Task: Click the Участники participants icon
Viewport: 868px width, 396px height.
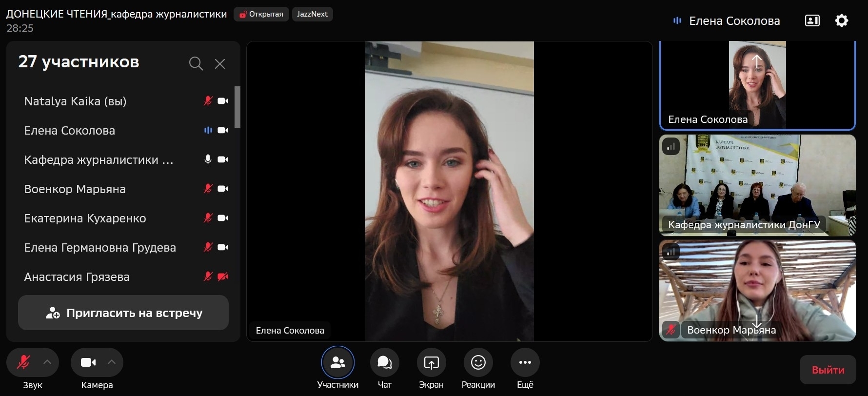Action: 337,362
